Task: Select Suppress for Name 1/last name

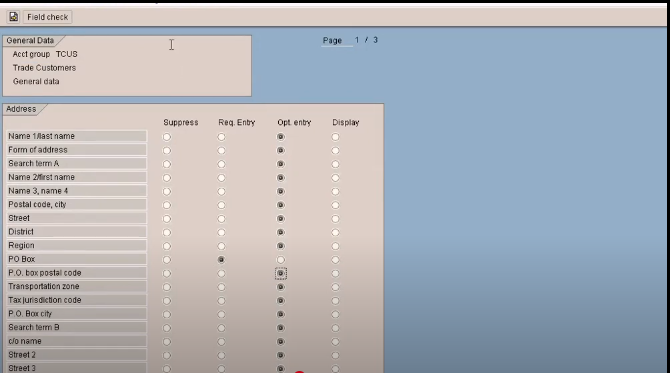Action: [x=167, y=137]
